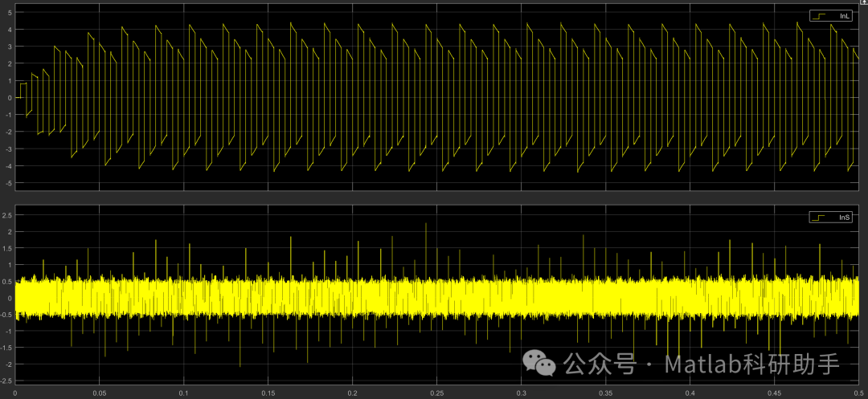This screenshot has height=399, width=868.
Task: Click the 0.15 time axis label
Action: coord(268,393)
